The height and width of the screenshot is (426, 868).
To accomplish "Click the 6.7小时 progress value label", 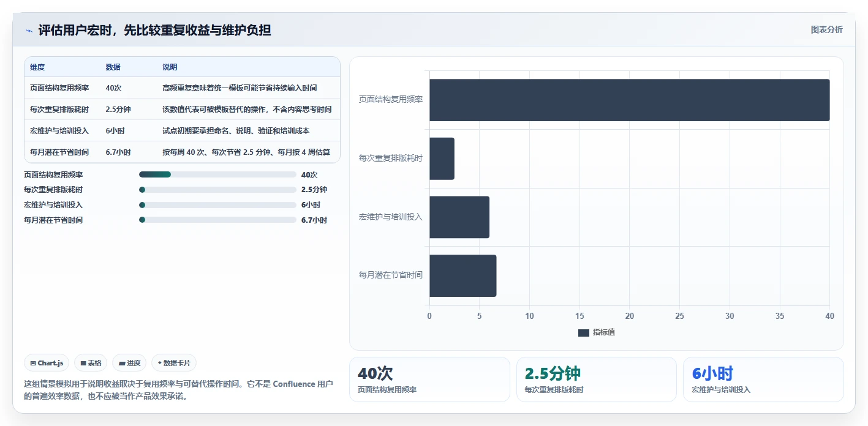I will pos(314,220).
